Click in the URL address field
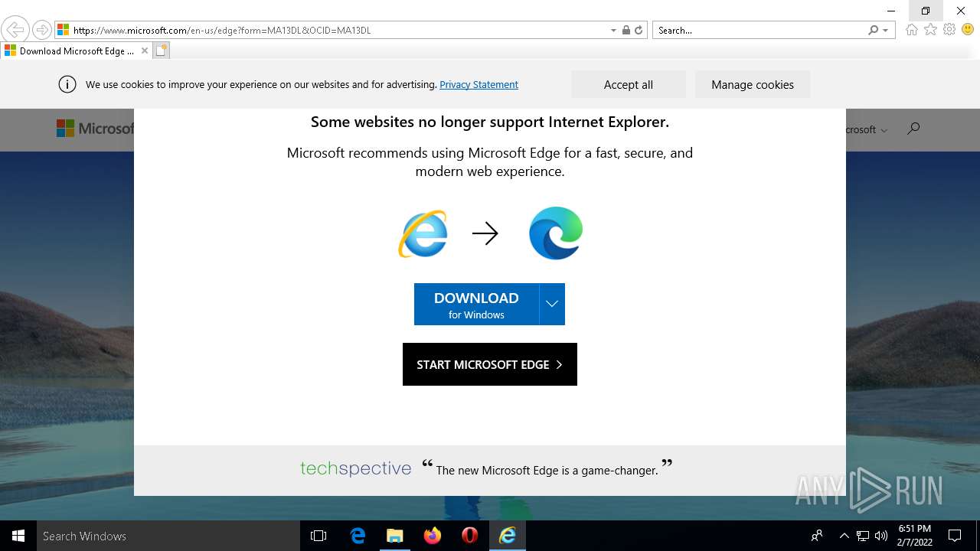 337,31
